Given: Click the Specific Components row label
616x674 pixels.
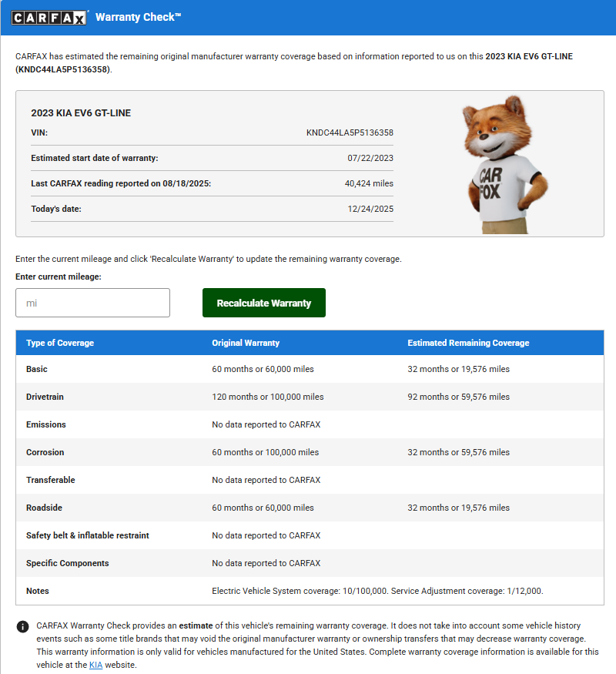Looking at the screenshot, I should tap(68, 563).
